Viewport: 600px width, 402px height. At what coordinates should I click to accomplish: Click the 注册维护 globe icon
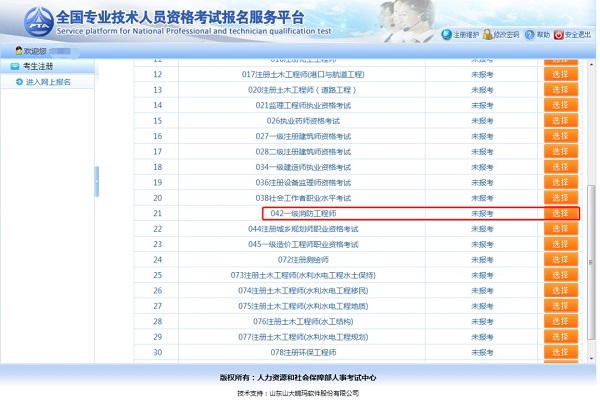pos(446,35)
